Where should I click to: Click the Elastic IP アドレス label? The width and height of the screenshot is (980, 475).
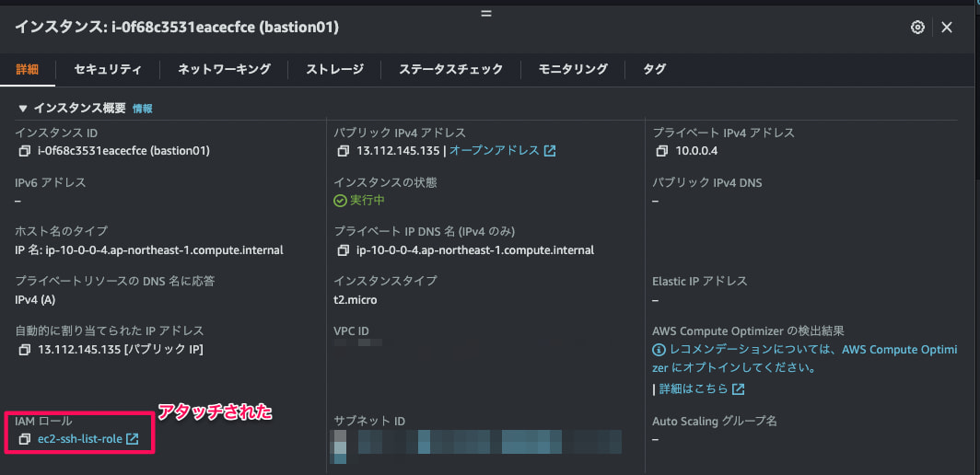[699, 282]
